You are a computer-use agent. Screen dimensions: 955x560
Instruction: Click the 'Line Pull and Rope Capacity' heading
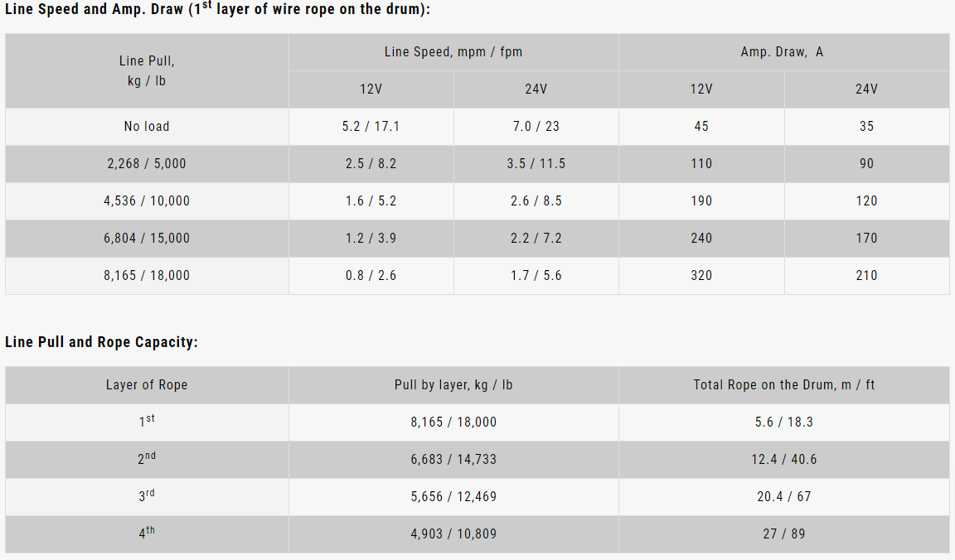coord(101,342)
